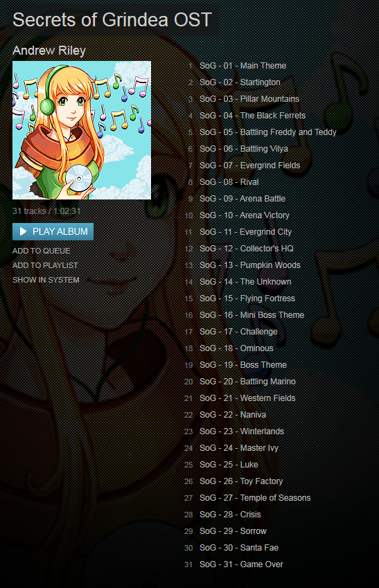The image size is (379, 588).
Task: Open the album cover artwork thumbnail
Action: [82, 130]
